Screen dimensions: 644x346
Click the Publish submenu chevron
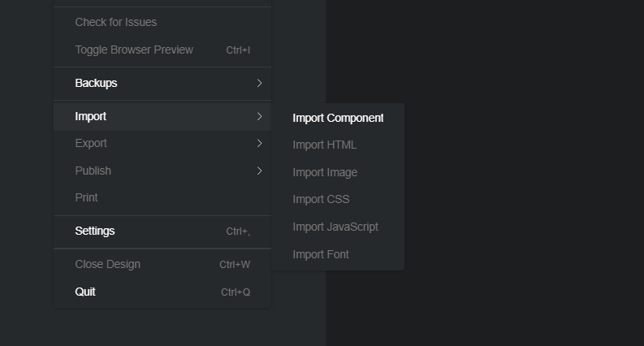tap(259, 171)
